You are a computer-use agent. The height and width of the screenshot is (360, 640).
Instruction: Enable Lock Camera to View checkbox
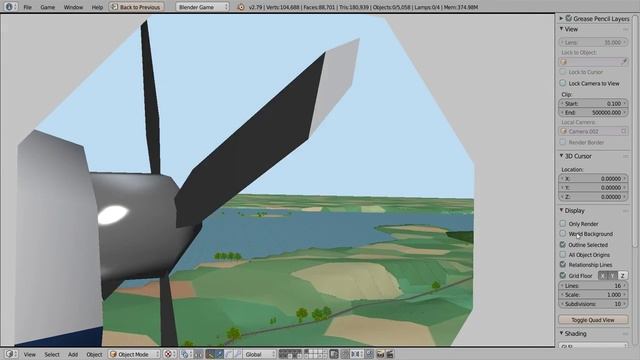pos(563,83)
